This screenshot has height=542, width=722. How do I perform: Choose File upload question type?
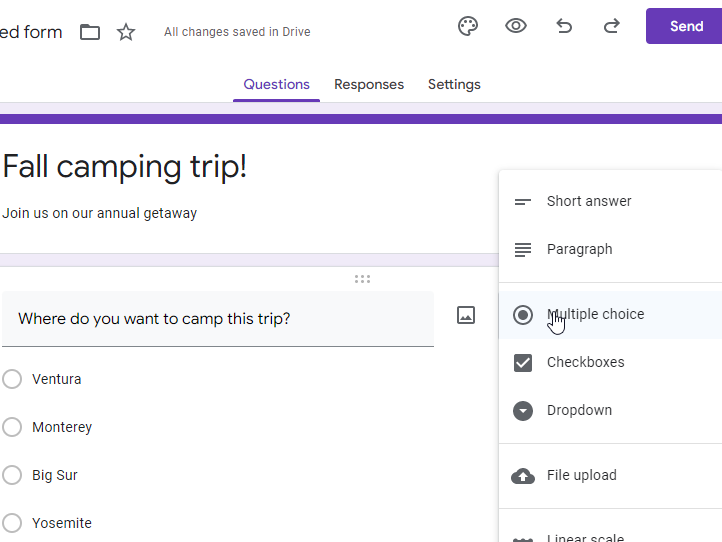581,475
